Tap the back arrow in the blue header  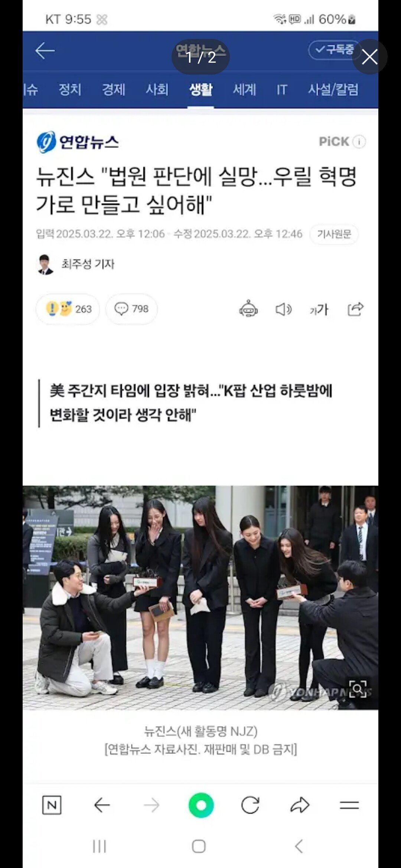pos(45,51)
